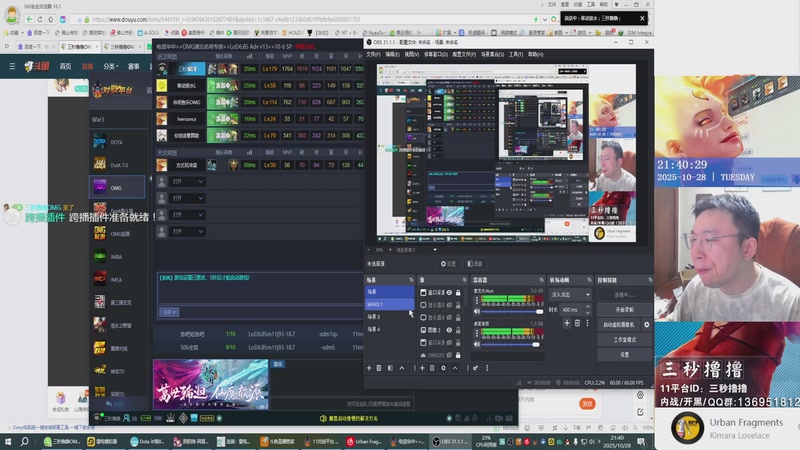
Task: Click the Douyu logo in the browser
Action: 37,66
